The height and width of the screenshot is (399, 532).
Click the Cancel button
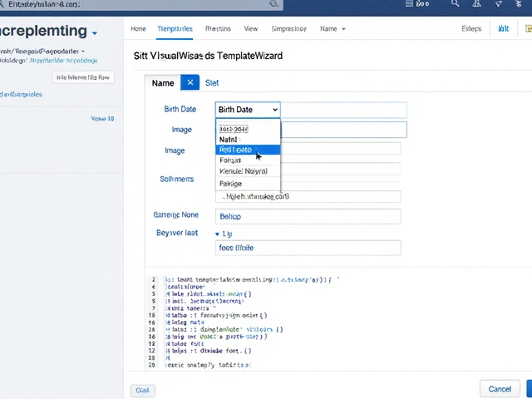500,389
